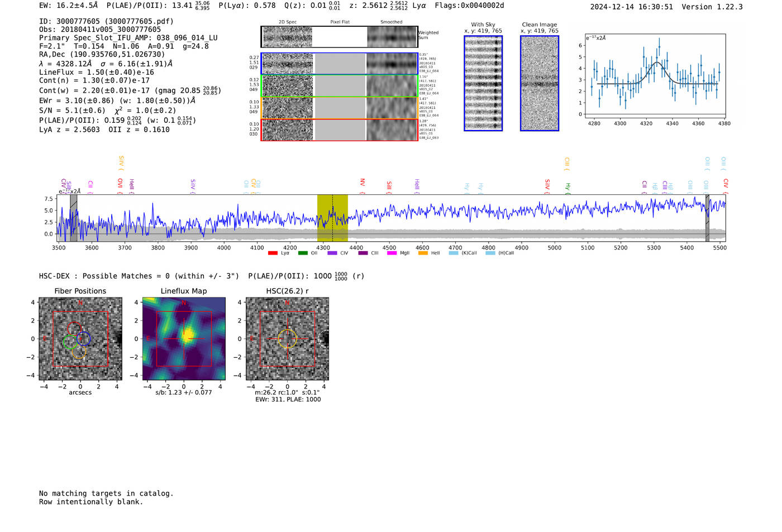Click the orange fiber circle in Fiber Positions
The image size is (782, 532).
coord(79,352)
